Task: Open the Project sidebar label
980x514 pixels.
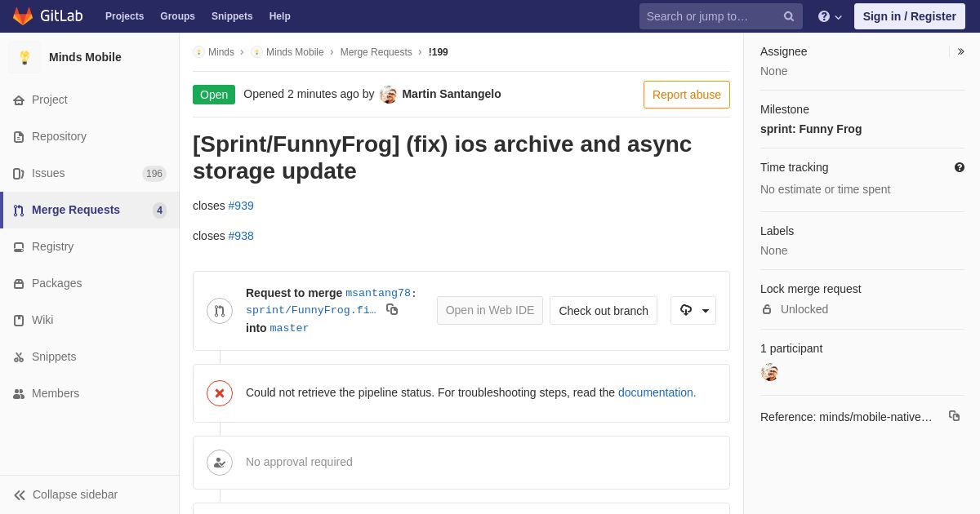Action: pyautogui.click(x=50, y=100)
